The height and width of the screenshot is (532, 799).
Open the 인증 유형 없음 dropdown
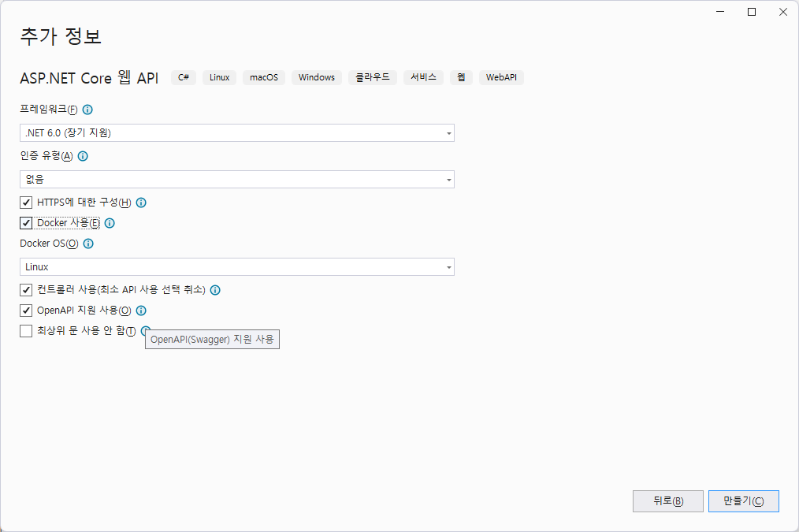coord(237,180)
